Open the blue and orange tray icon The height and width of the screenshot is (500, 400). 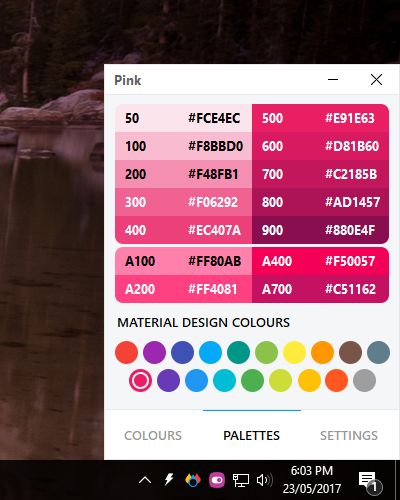pos(193,480)
